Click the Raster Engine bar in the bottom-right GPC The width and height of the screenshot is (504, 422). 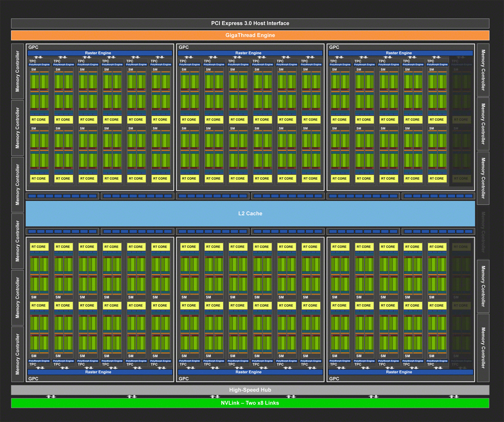[401, 372]
